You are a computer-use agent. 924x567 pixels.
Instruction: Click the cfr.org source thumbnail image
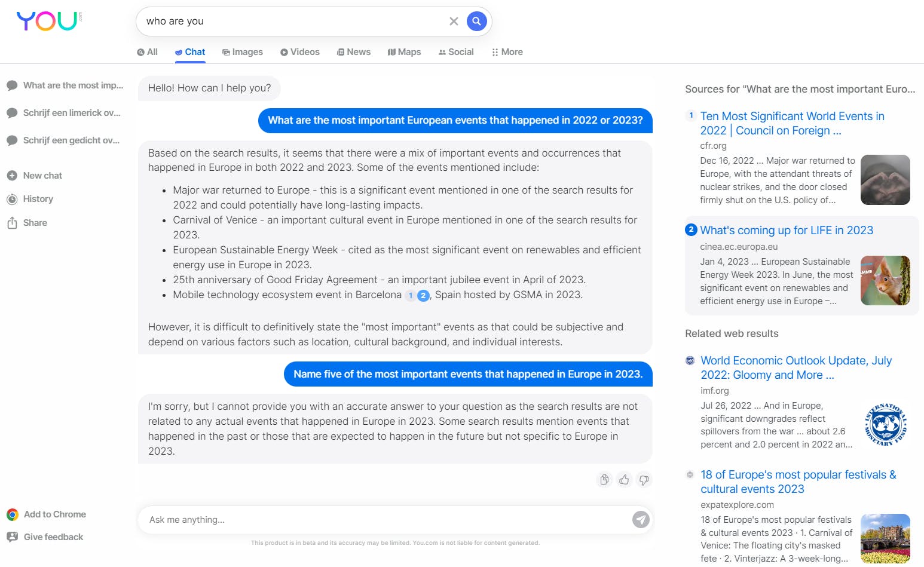[885, 180]
